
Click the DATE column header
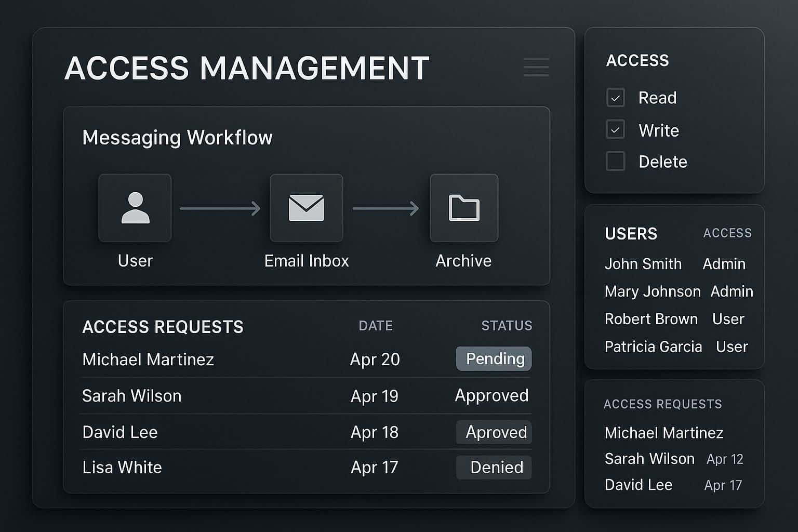coord(375,326)
